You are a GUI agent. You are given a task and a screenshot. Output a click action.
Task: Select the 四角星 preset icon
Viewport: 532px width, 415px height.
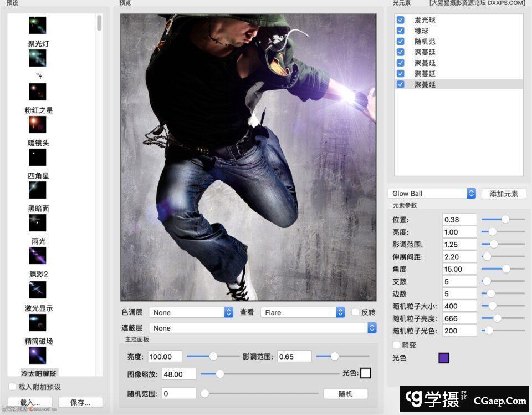coord(38,190)
